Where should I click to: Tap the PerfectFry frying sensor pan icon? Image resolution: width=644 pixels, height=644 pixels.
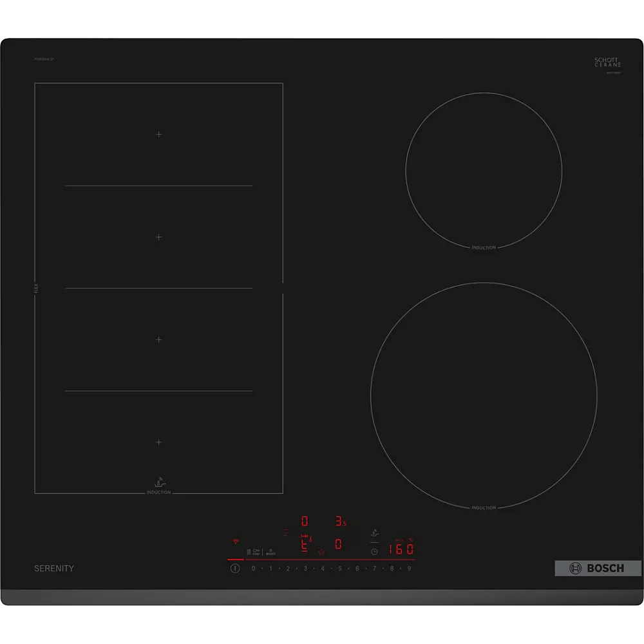coord(375,533)
